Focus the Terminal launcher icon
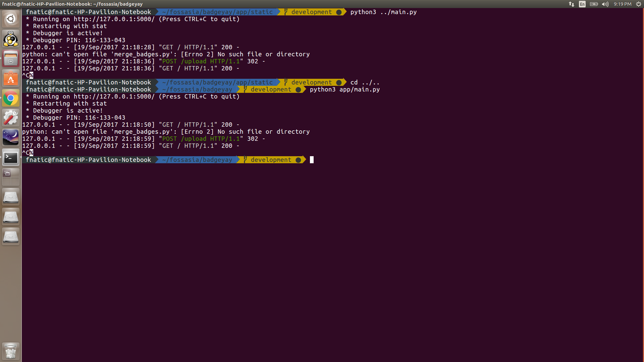 [x=11, y=158]
